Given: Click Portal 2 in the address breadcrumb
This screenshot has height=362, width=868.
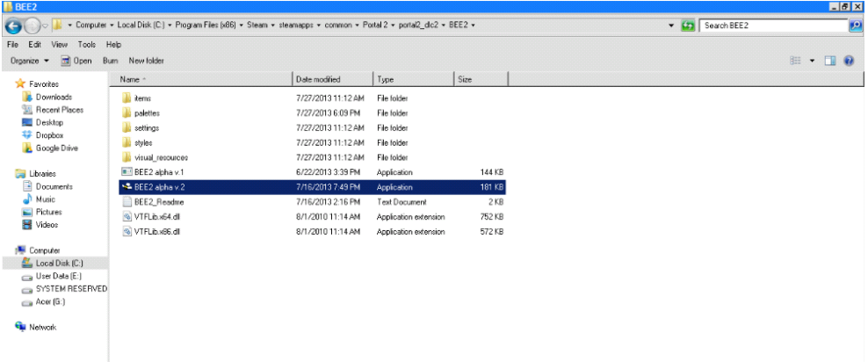Looking at the screenshot, I should coord(375,25).
